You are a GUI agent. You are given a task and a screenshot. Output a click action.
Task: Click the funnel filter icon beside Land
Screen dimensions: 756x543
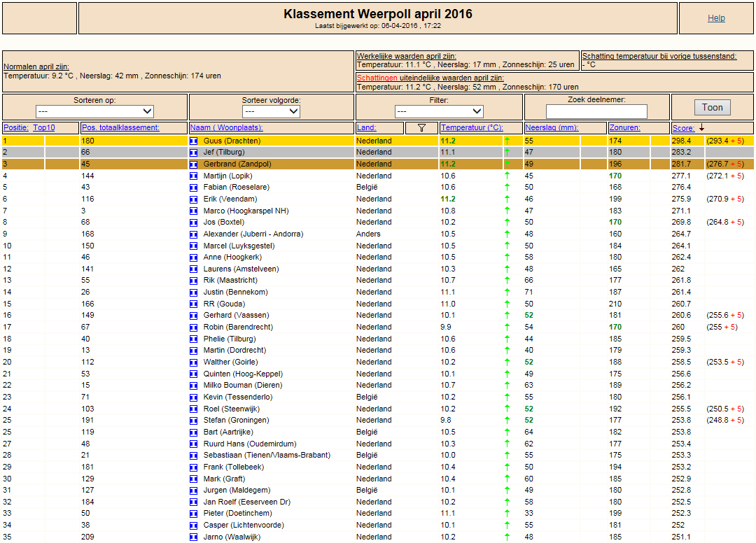point(421,127)
